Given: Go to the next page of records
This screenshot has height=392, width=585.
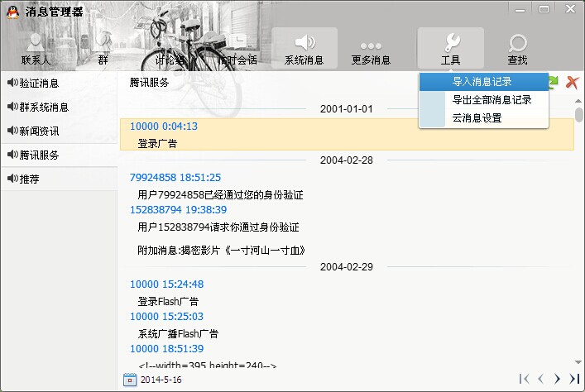Looking at the screenshot, I should pos(557,379).
